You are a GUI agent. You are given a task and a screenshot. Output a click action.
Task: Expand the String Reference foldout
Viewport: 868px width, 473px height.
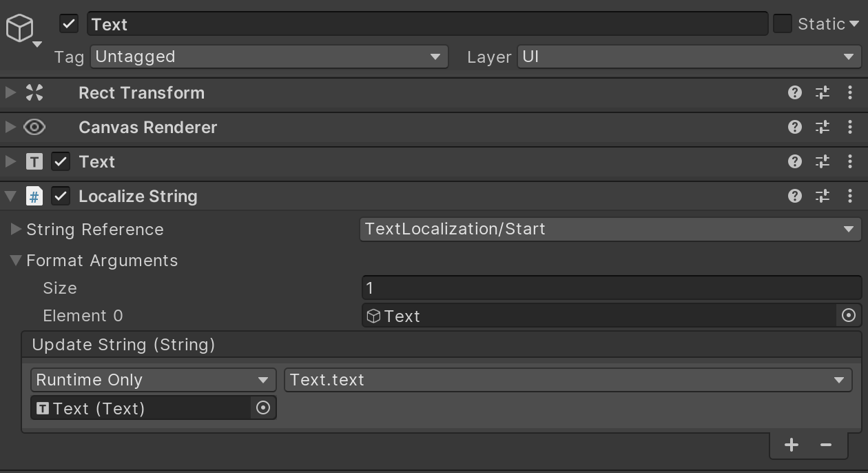[x=16, y=229]
